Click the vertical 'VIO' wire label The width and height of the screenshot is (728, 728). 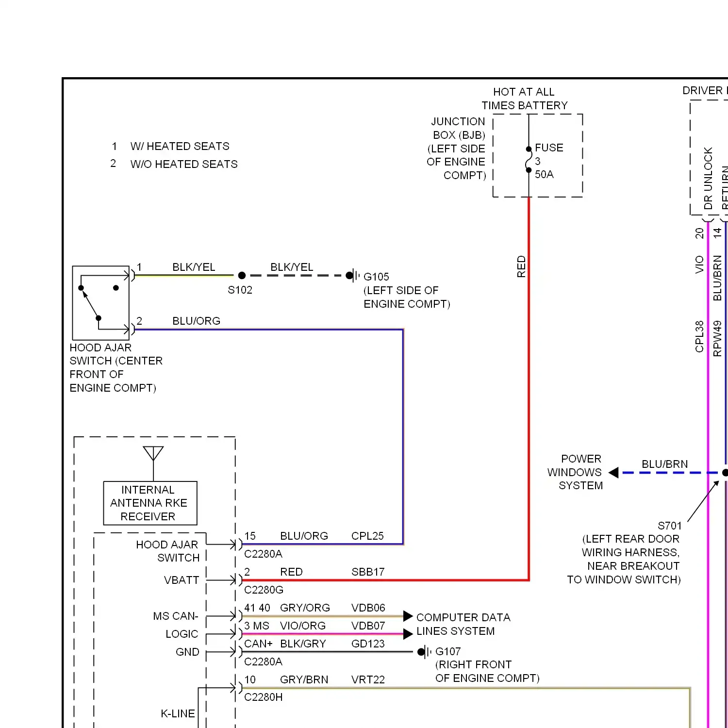pos(699,265)
